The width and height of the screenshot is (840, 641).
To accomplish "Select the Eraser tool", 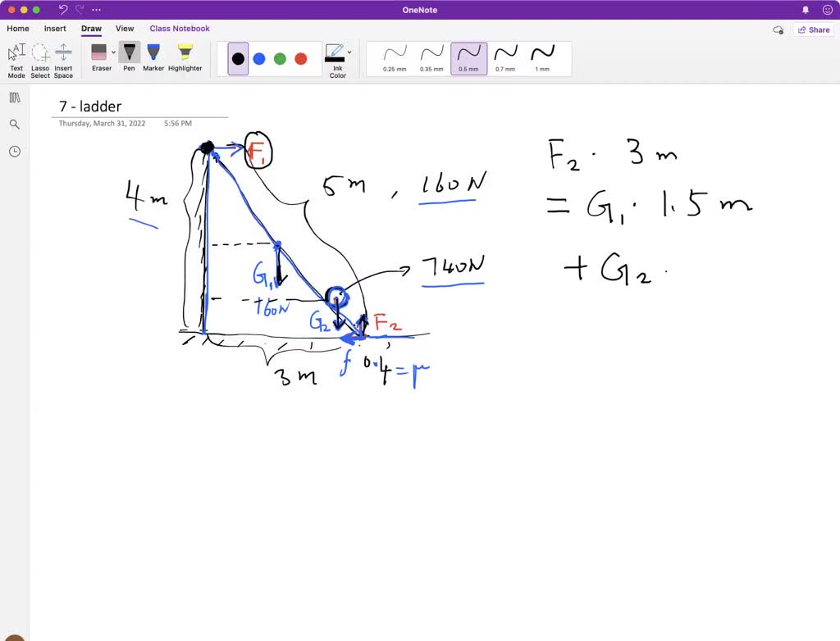I will [x=101, y=57].
